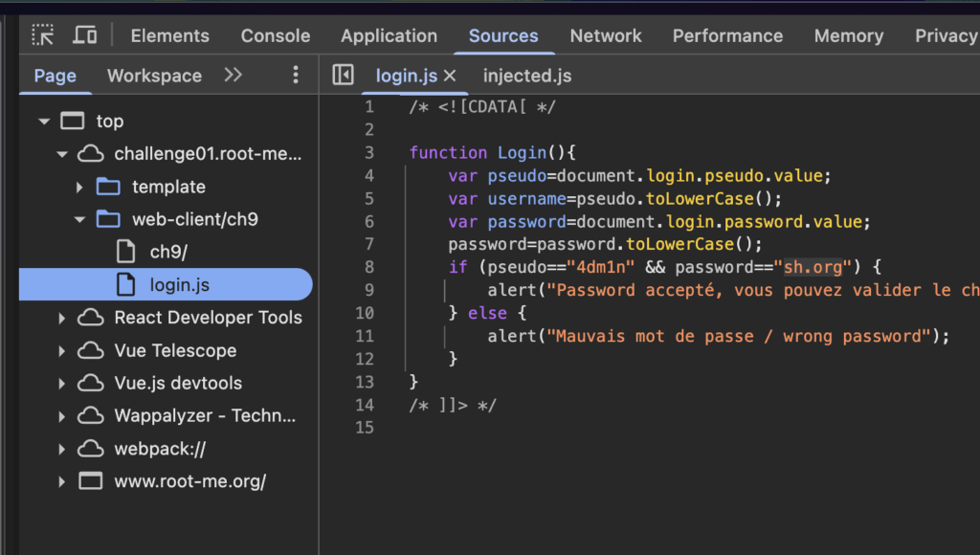Activate the inspect element picker icon
Viewport: 980px width, 555px height.
(43, 35)
